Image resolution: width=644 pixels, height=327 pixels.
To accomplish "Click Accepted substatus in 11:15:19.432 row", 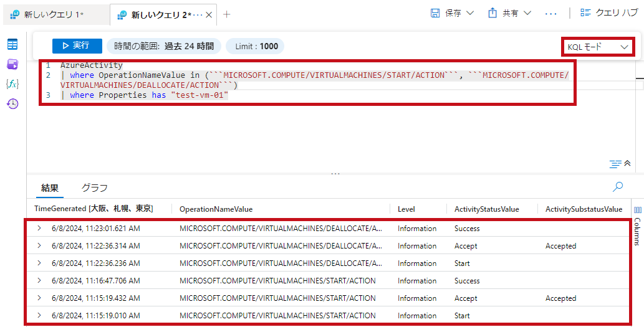I will [560, 298].
